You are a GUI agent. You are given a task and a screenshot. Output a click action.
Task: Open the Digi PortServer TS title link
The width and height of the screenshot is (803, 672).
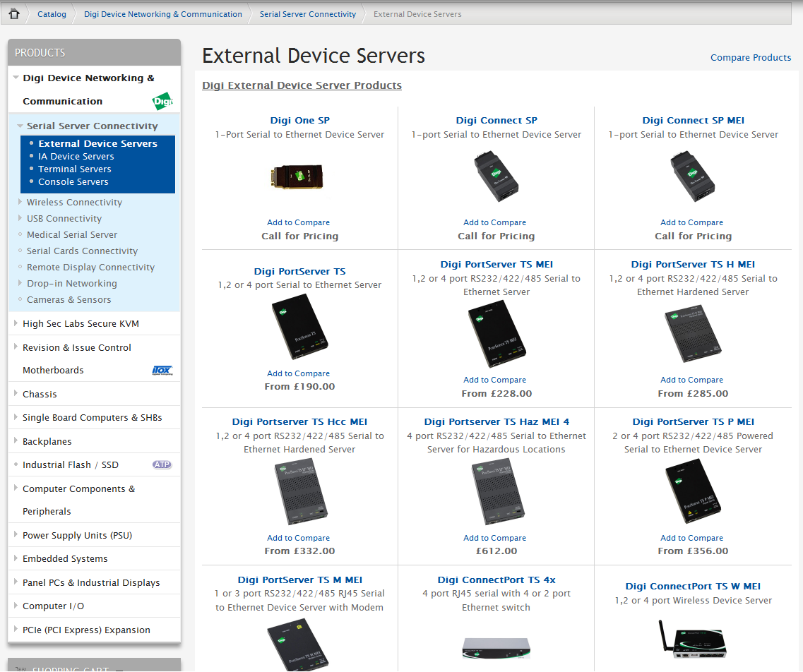(x=299, y=271)
